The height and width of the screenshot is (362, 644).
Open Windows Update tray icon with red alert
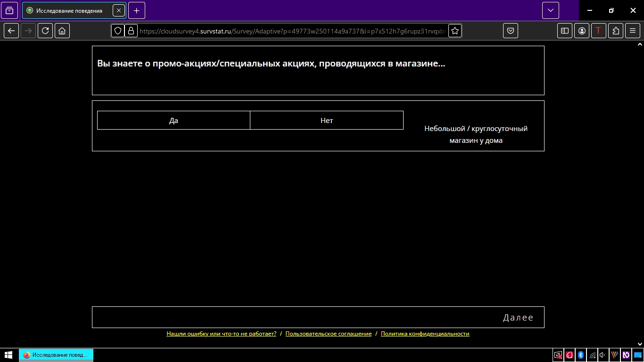[x=558, y=355]
